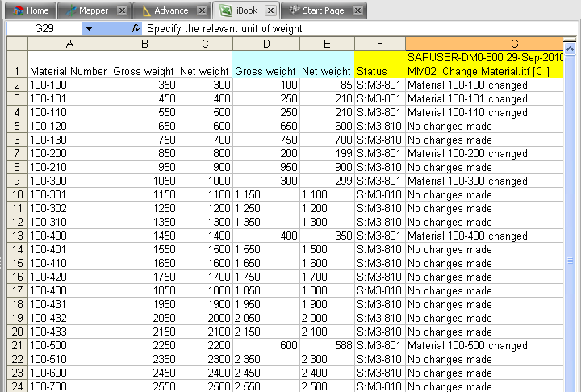
Task: Click the iBook tab icon
Action: coord(226,10)
